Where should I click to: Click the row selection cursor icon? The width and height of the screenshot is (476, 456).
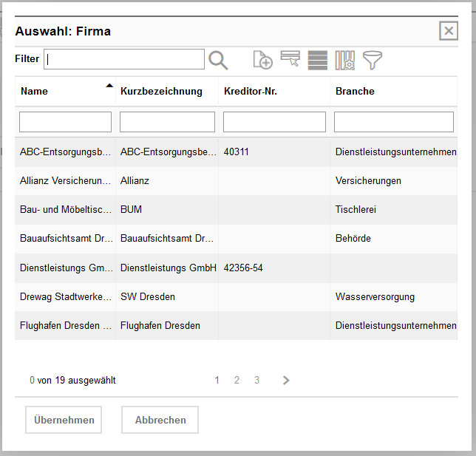290,58
